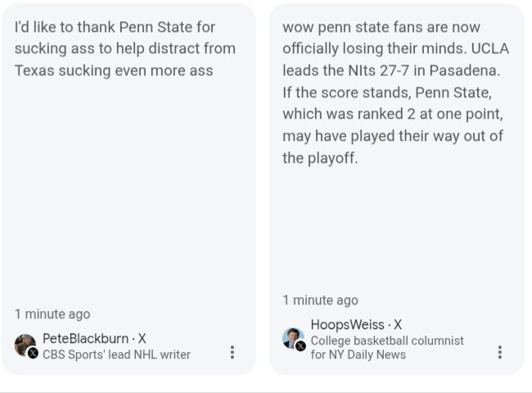532x393 pixels.
Task: Click HoopsWeiss's profile avatar
Action: pos(293,338)
